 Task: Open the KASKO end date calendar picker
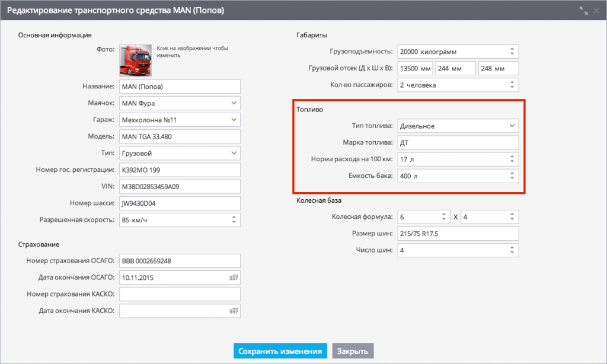(x=233, y=311)
